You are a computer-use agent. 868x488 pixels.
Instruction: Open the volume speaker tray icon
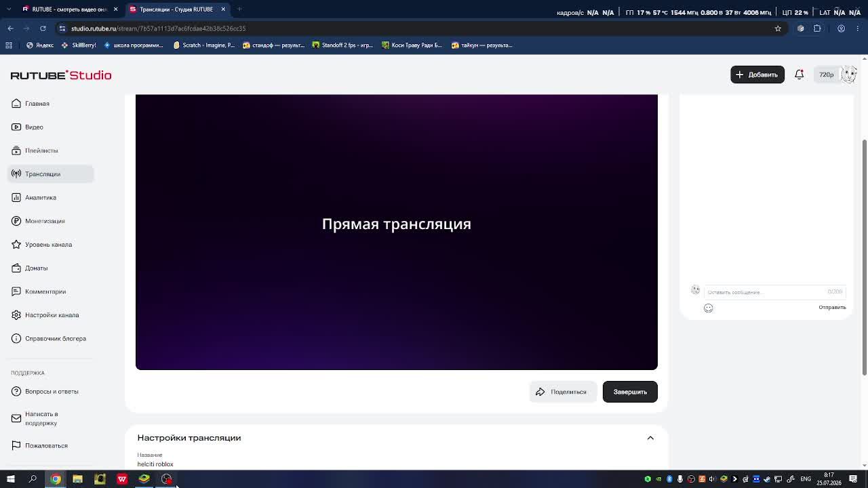tap(712, 479)
